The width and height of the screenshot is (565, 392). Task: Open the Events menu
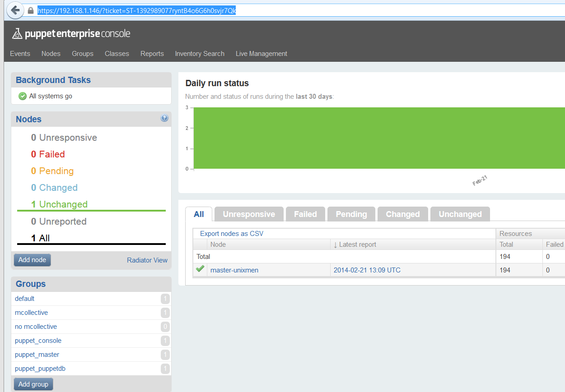(x=20, y=54)
